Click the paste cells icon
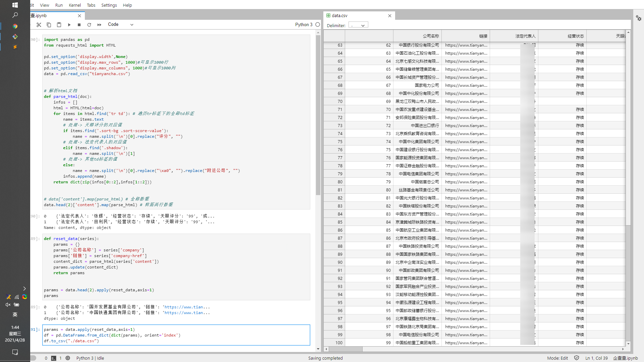This screenshot has height=362, width=644. 59,24
